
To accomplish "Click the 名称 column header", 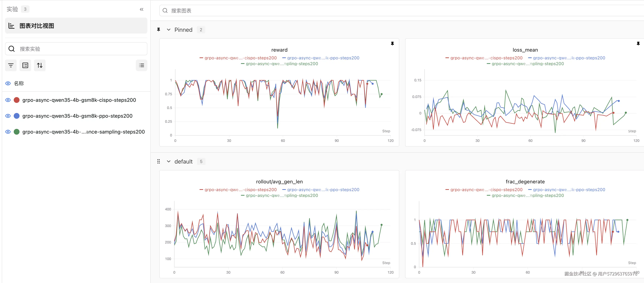I will tap(19, 83).
